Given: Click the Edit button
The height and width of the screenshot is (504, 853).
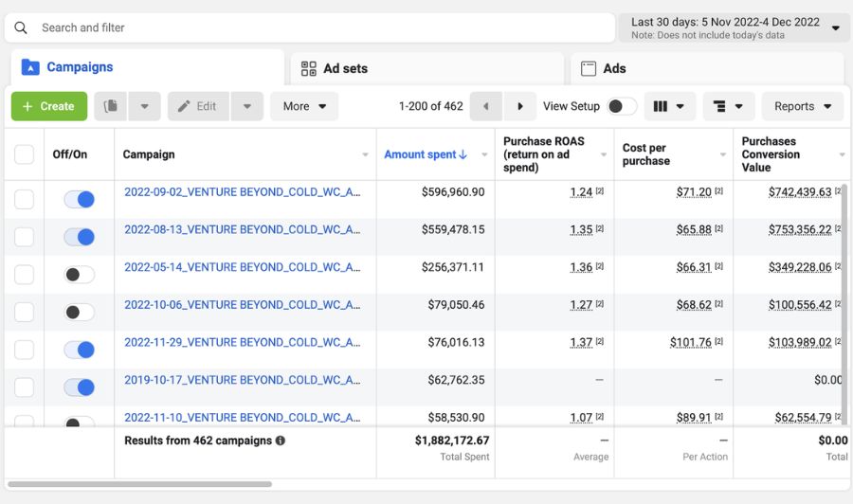Looking at the screenshot, I should pos(198,106).
